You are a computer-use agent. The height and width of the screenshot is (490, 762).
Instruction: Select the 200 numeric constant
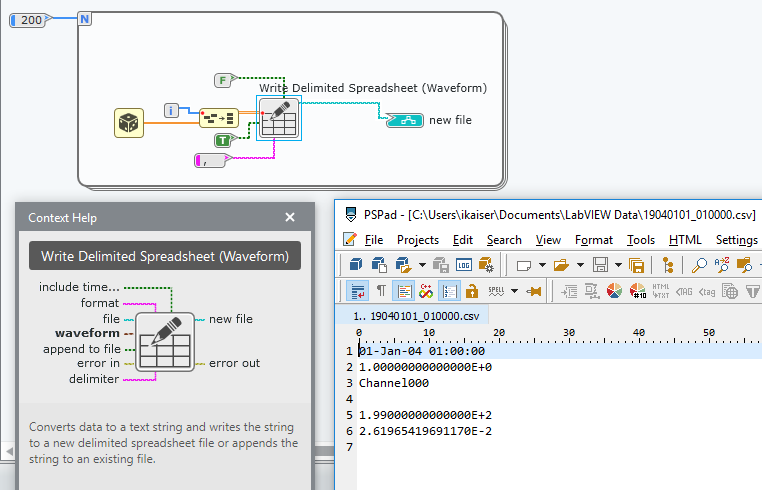pyautogui.click(x=30, y=20)
